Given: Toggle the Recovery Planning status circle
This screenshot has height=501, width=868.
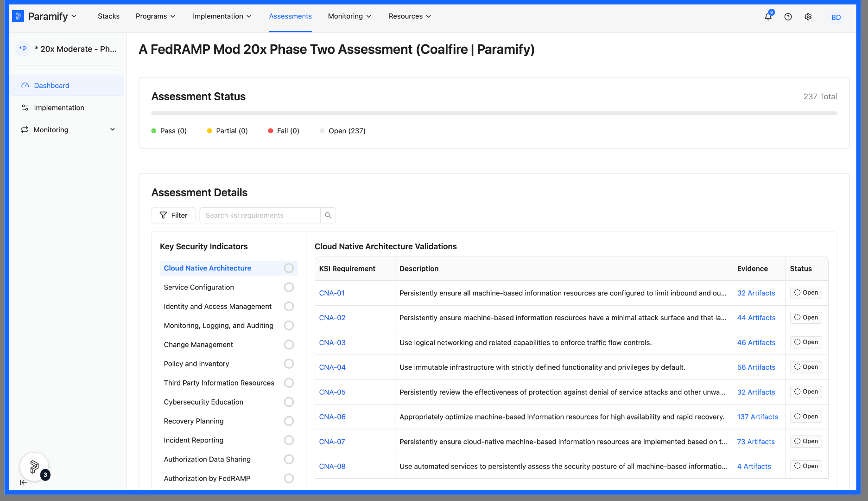Looking at the screenshot, I should 289,421.
